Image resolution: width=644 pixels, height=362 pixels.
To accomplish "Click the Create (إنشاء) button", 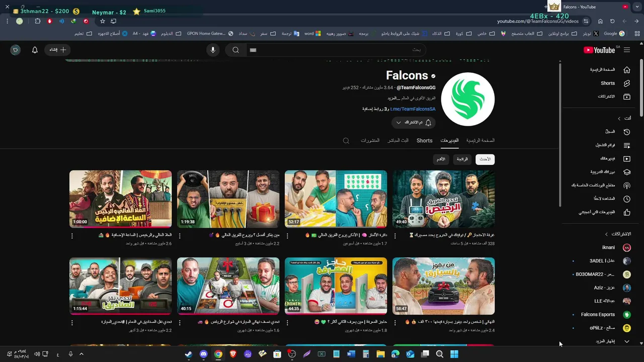I will pyautogui.click(x=57, y=50).
